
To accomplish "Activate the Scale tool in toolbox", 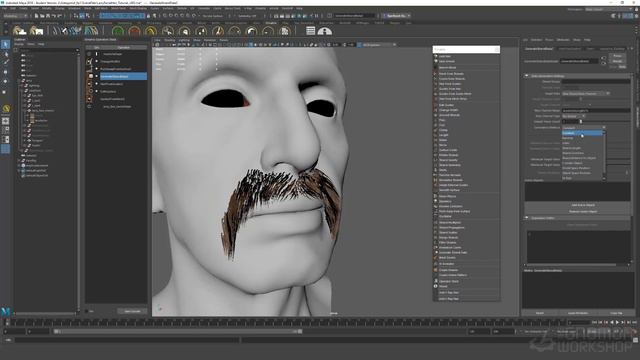I will (x=5, y=91).
